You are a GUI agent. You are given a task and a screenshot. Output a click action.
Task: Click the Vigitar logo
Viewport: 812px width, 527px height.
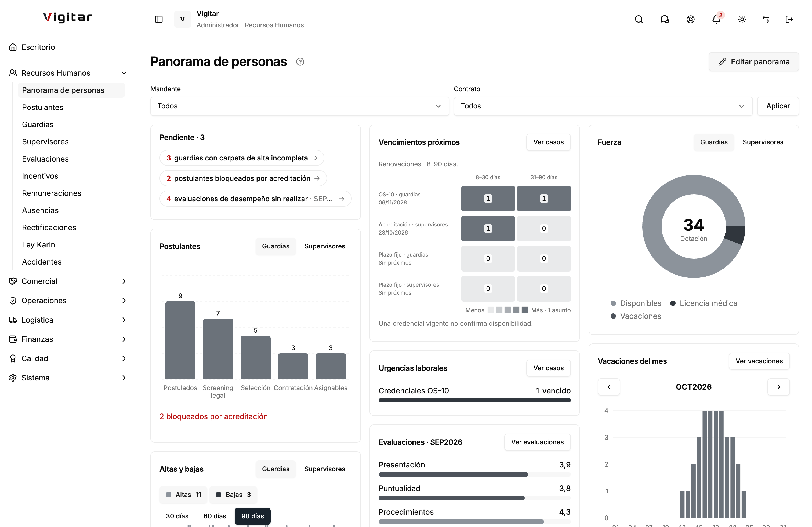68,17
